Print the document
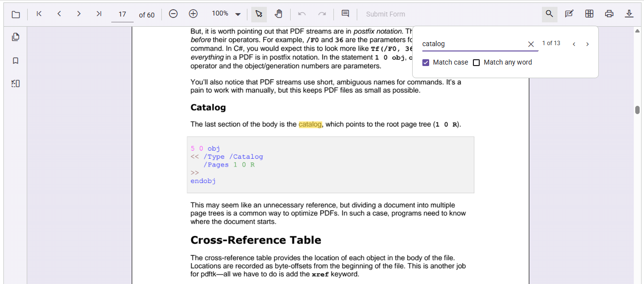This screenshot has width=644, height=284. click(x=609, y=14)
